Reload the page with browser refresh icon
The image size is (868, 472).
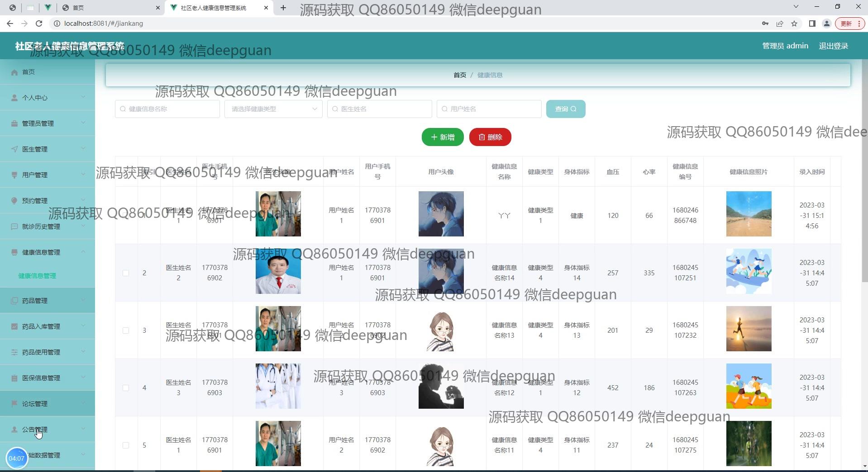coord(39,24)
